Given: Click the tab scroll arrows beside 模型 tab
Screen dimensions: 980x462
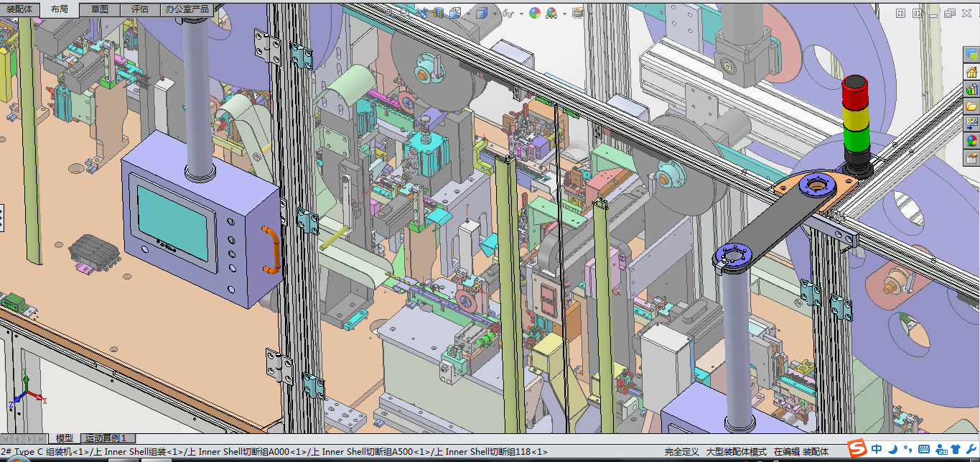Looking at the screenshot, I should [25, 438].
